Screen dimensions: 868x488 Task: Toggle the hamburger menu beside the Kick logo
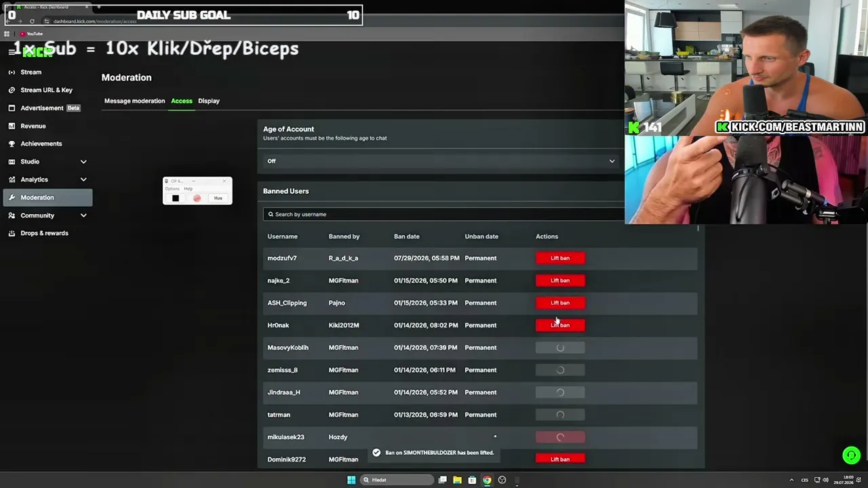click(12, 52)
